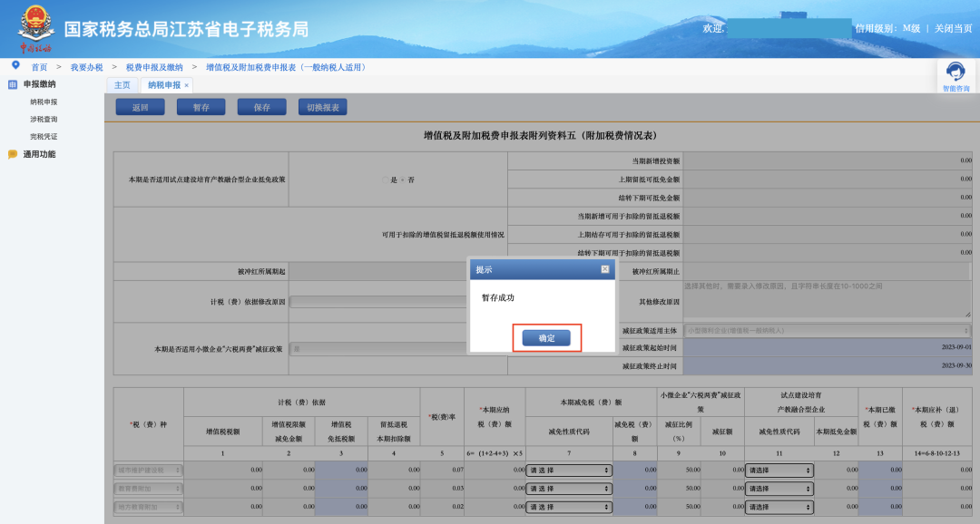This screenshot has height=524, width=980.
Task: Open the rightmost 请选择 dropdown in the 地方教育附加 row
Action: [x=779, y=506]
